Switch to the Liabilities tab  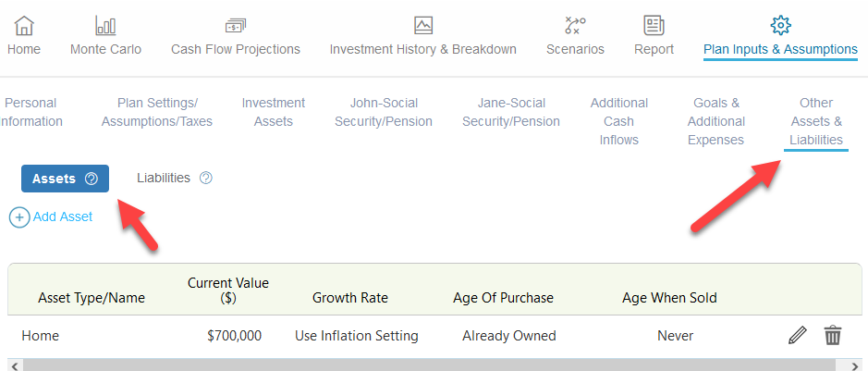164,178
